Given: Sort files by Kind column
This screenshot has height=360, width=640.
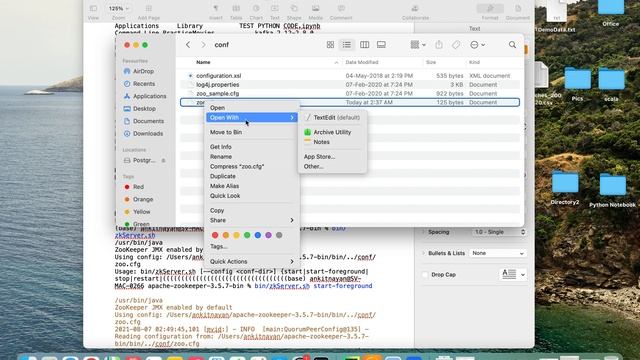Looking at the screenshot, I should (x=474, y=62).
